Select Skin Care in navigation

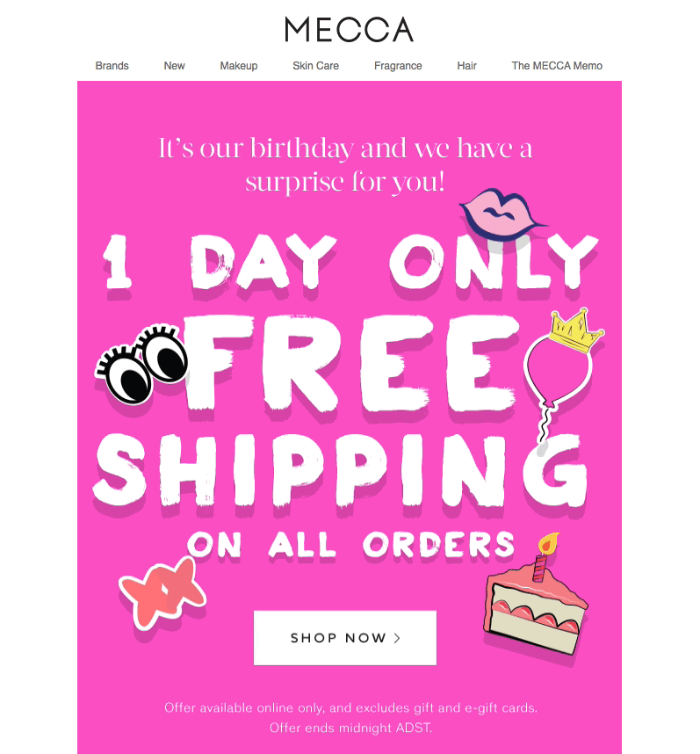(x=315, y=66)
